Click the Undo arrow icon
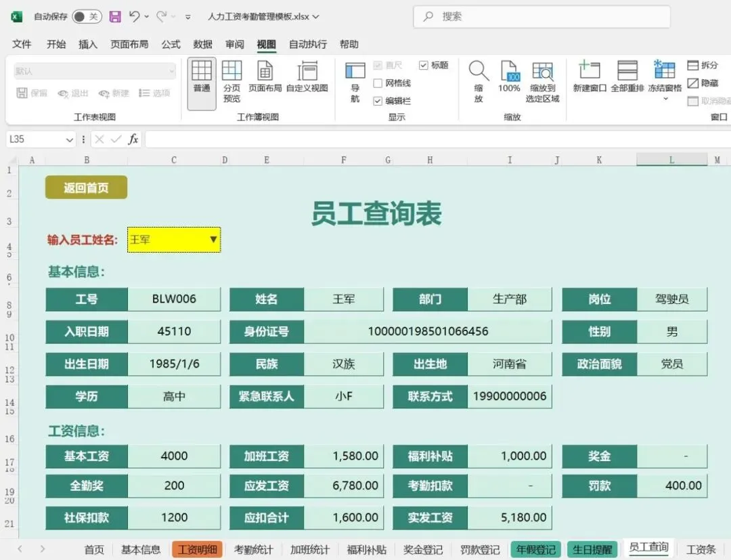Image resolution: width=731 pixels, height=560 pixels. click(x=134, y=17)
